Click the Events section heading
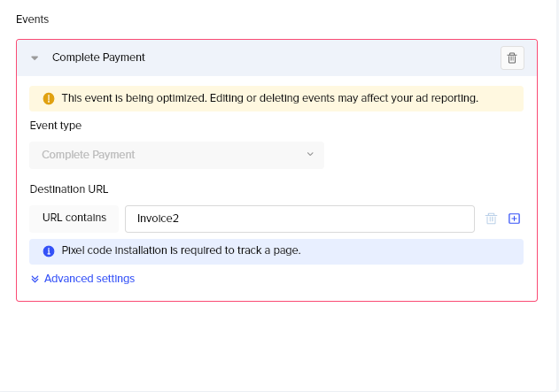Image resolution: width=559 pixels, height=392 pixels. pyautogui.click(x=32, y=19)
